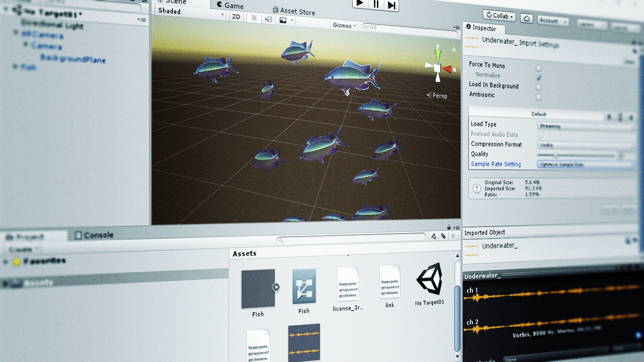Collapse the ARCamera tree item
Image resolution: width=644 pixels, height=362 pixels.
[x=16, y=33]
